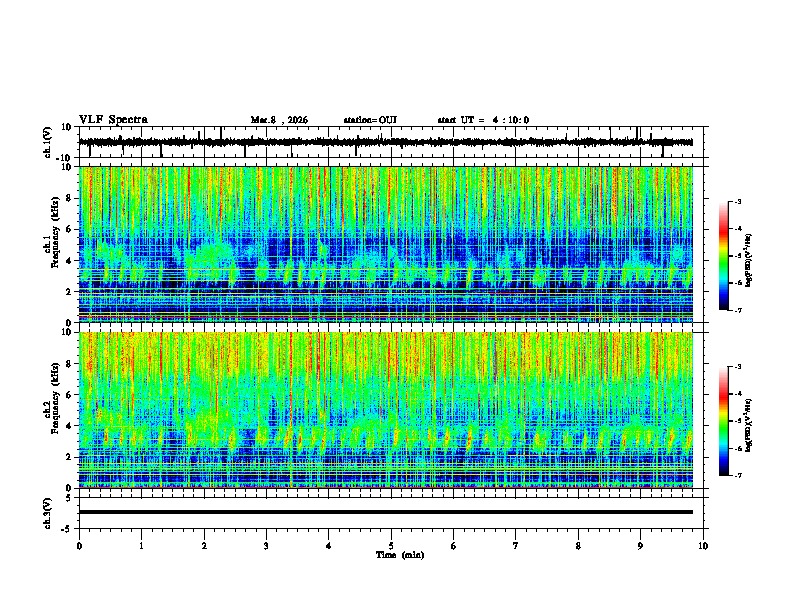Click the ch.1 spectrogram '2' kHz tick label
The width and height of the screenshot is (792, 612).
[x=69, y=292]
